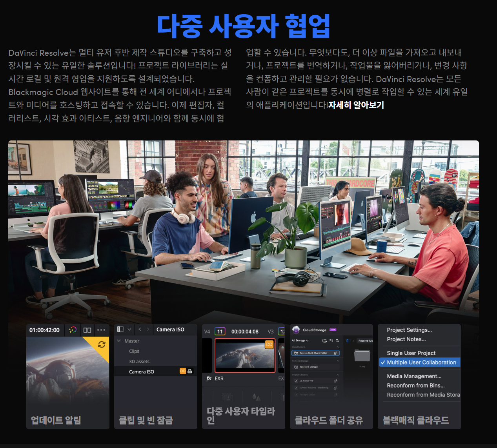Click the Proxy folder icon
The image size is (497, 448).
point(362,355)
